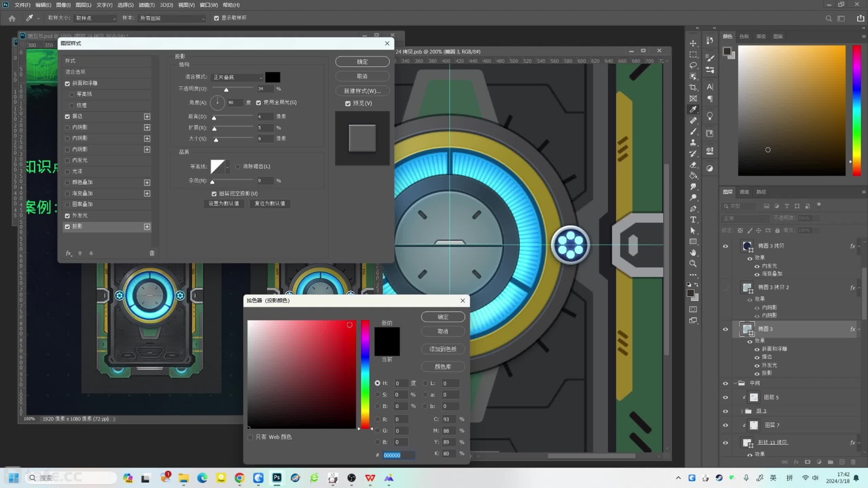This screenshot has width=868, height=488.
Task: Swap foreground and background colors
Action: pyautogui.click(x=696, y=285)
